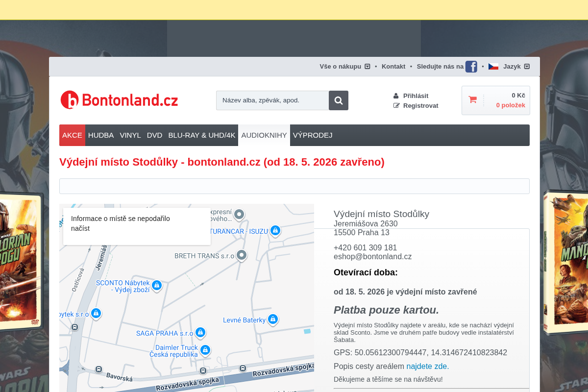Click the GPS coordinates text

(420, 353)
